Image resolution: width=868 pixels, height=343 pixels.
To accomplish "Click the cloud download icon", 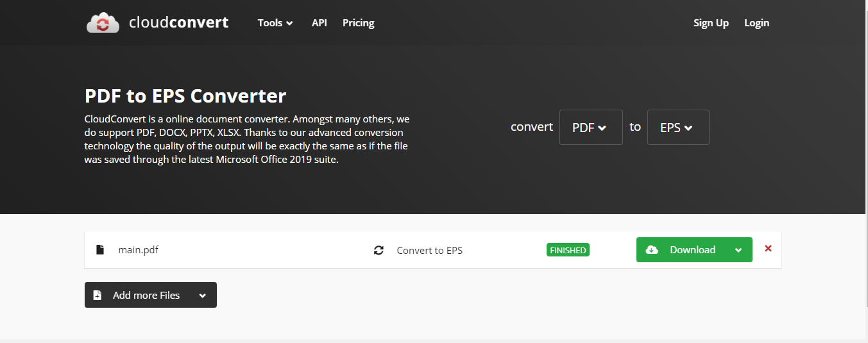I will (x=652, y=250).
